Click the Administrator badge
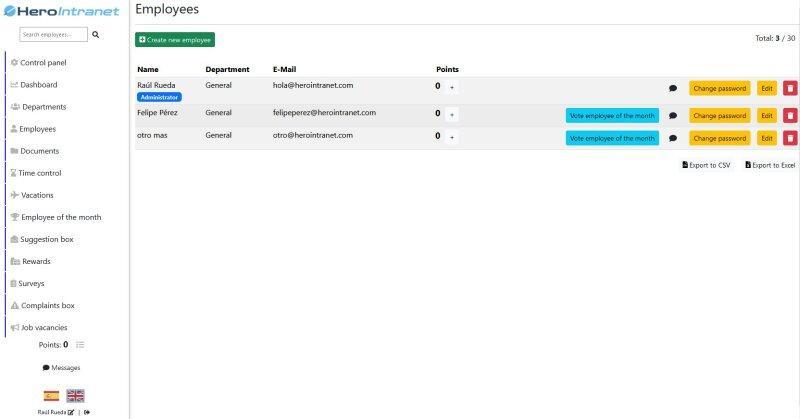The height and width of the screenshot is (419, 800). point(159,97)
